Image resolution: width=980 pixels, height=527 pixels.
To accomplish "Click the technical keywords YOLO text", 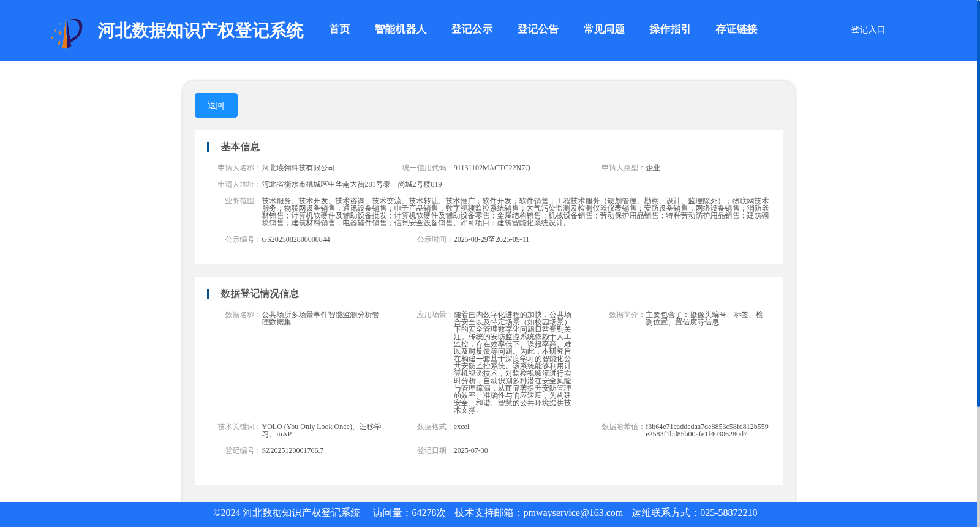I will click(x=322, y=430).
